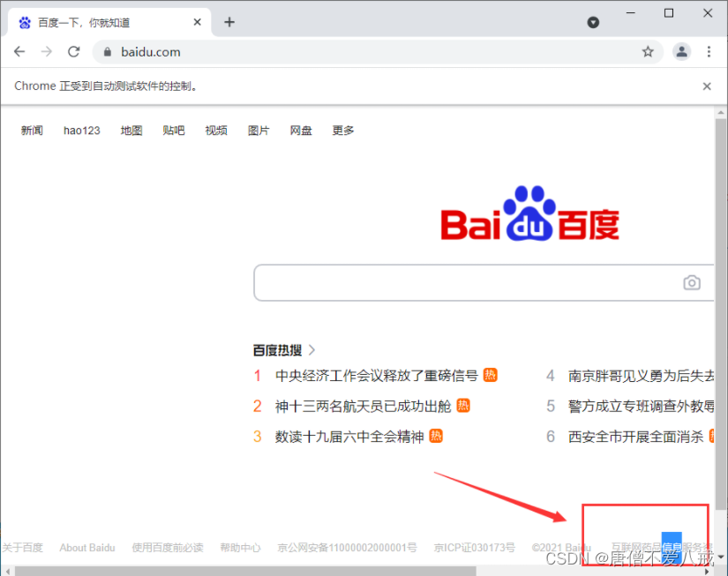The width and height of the screenshot is (728, 576).
Task: Click the vertical scrollbar down arrow
Action: pyautogui.click(x=721, y=557)
